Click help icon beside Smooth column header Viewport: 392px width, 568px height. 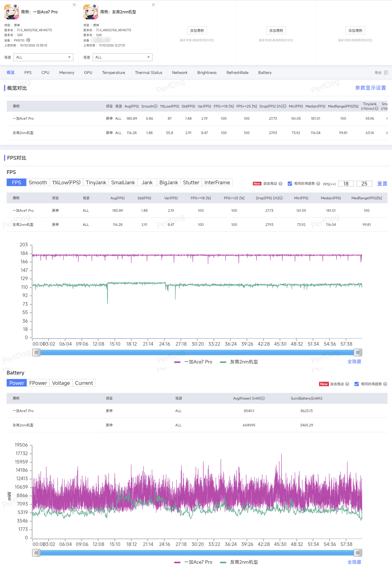tap(156, 106)
